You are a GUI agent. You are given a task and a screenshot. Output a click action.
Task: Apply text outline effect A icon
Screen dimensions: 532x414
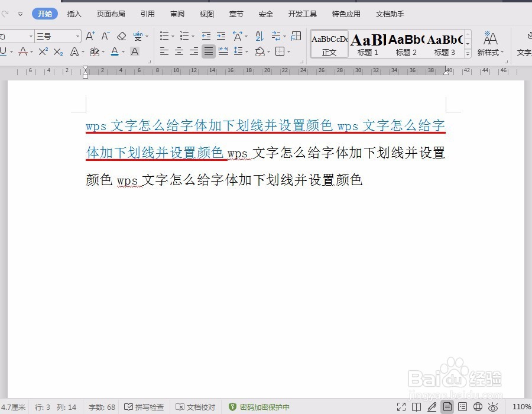pyautogui.click(x=74, y=51)
